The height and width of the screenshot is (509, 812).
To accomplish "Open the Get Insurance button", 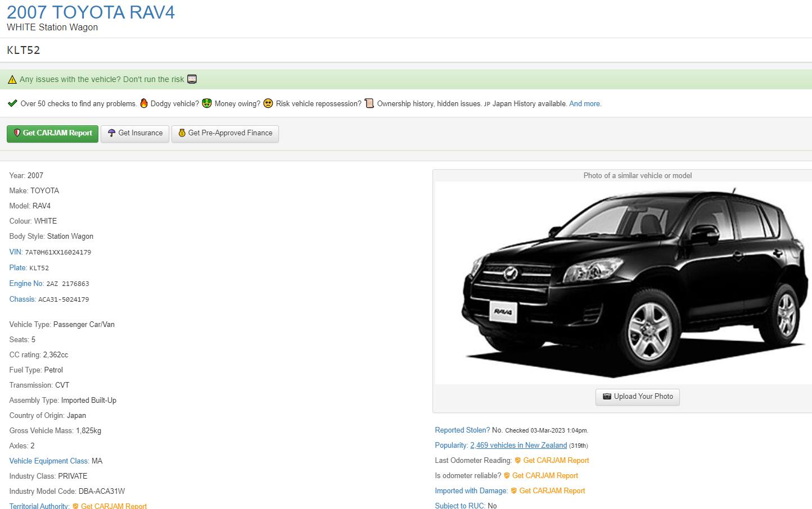I will click(x=135, y=133).
